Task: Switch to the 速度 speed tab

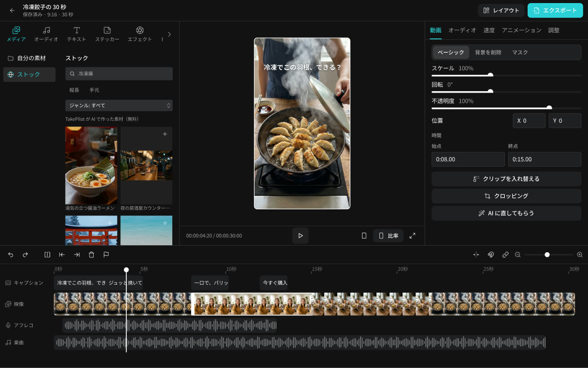Action: pos(489,30)
